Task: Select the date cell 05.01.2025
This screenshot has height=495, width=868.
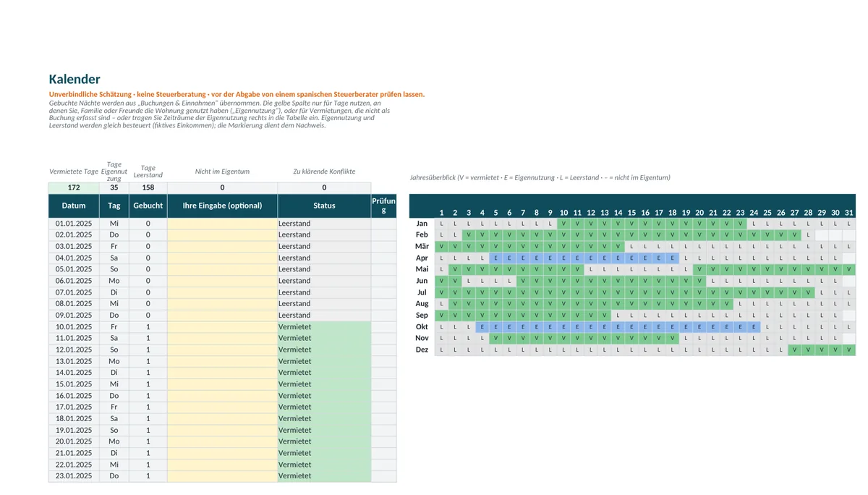Action: (x=74, y=269)
